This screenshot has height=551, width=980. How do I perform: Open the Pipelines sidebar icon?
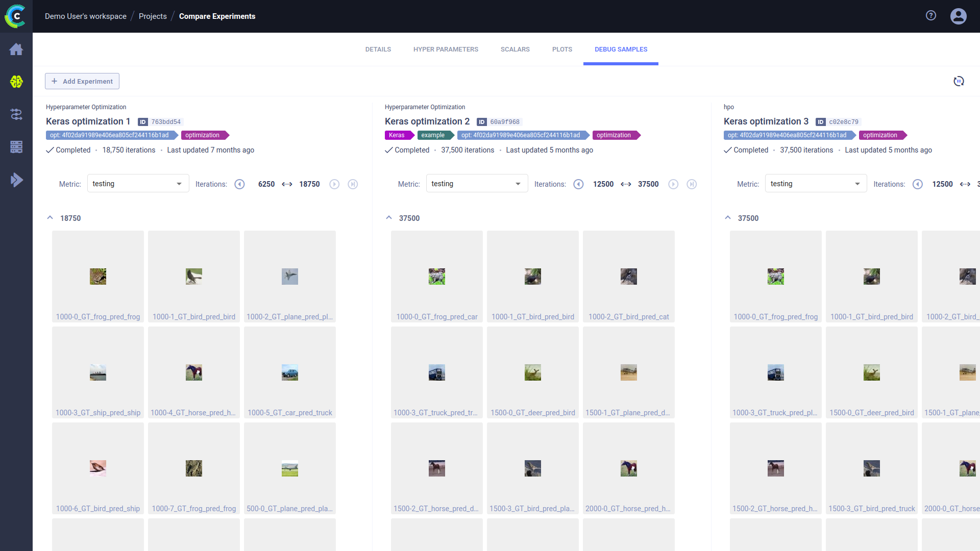[16, 114]
